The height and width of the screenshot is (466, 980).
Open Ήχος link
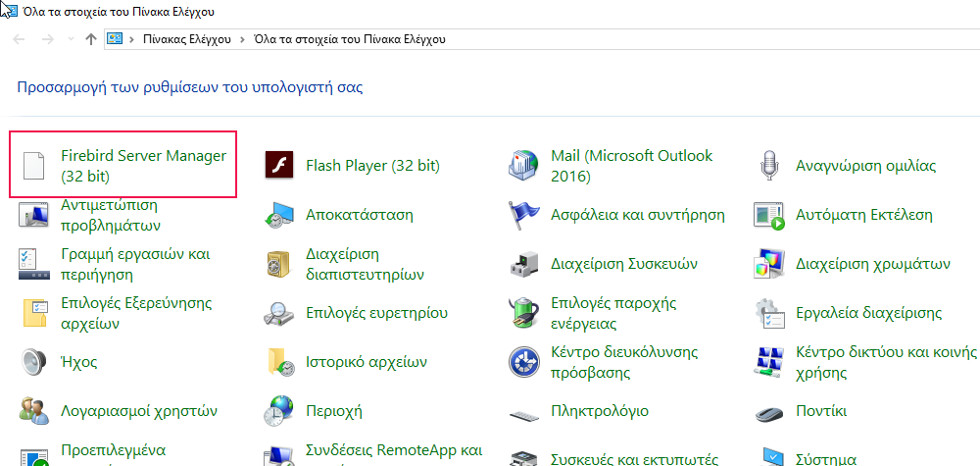tap(78, 362)
